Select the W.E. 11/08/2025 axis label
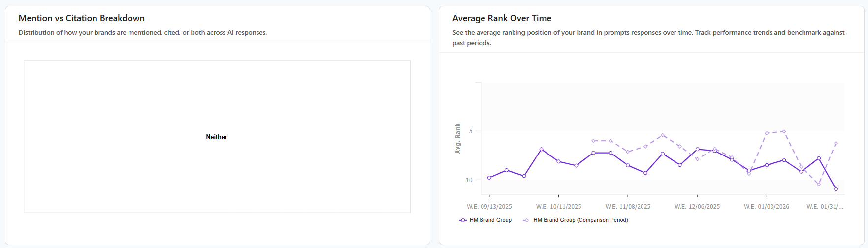Image resolution: width=868 pixels, height=248 pixels. tap(628, 207)
